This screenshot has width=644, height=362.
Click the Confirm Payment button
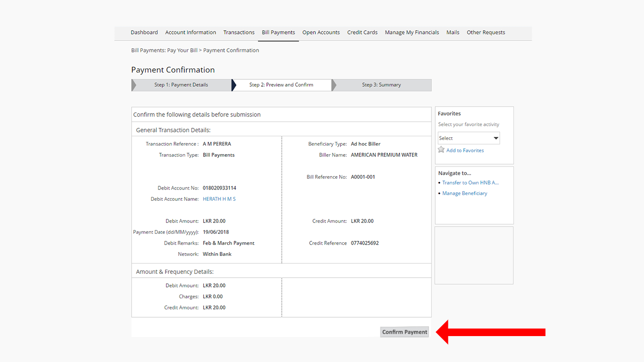405,332
